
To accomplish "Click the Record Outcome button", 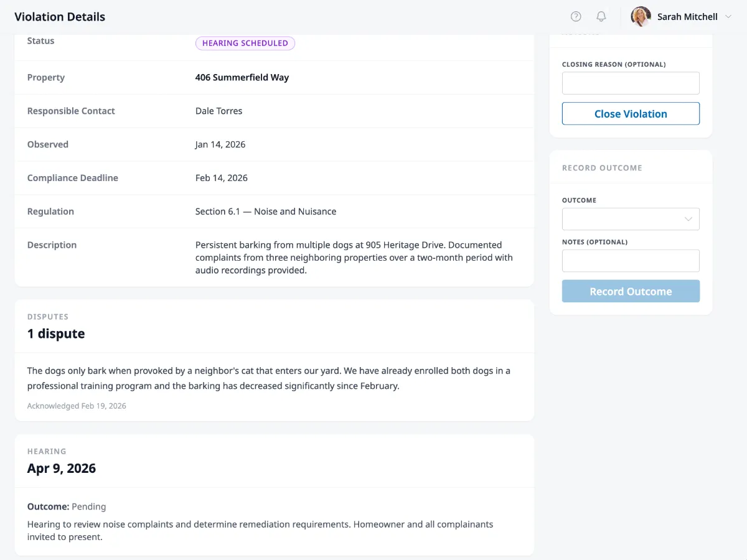I will pos(631,291).
